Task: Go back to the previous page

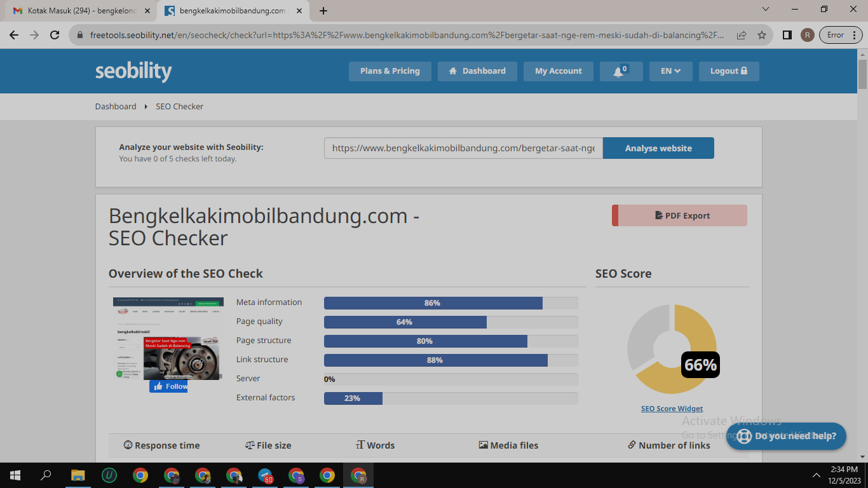Action: pyautogui.click(x=14, y=35)
